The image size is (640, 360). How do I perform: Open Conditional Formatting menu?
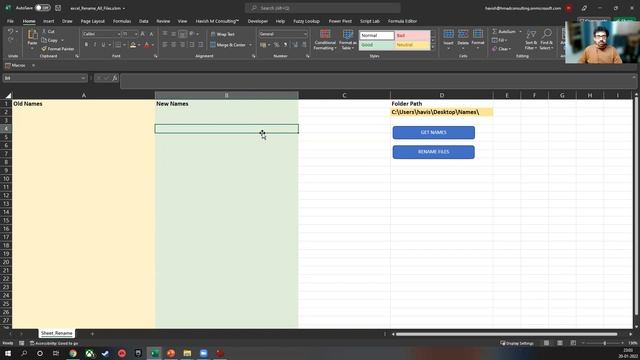pyautogui.click(x=325, y=40)
